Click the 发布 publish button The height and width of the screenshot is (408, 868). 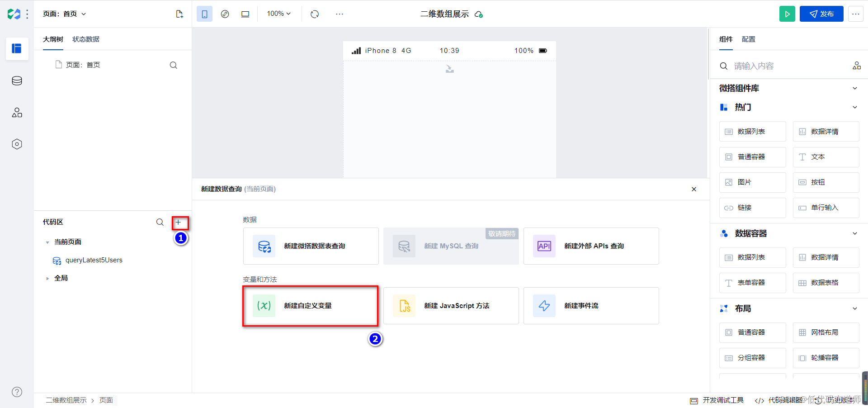(x=821, y=14)
